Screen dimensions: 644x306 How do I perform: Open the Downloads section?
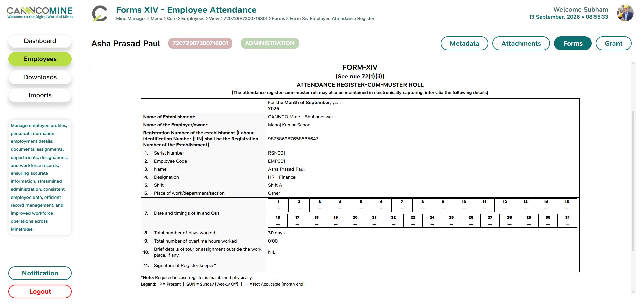pyautogui.click(x=40, y=77)
